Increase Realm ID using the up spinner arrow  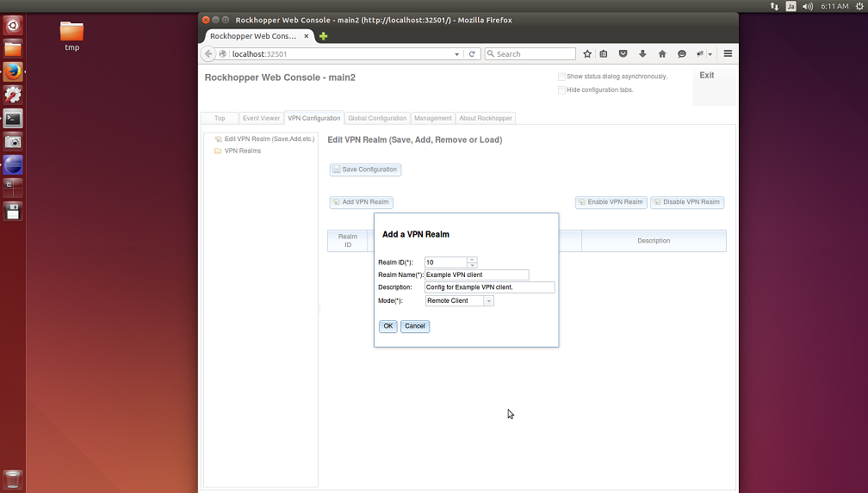(x=471, y=260)
